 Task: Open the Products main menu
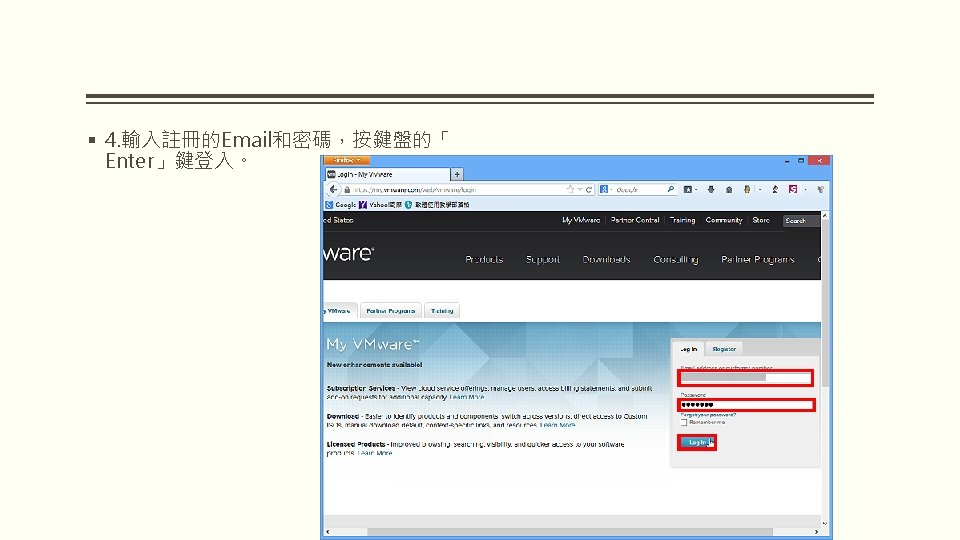(x=484, y=260)
